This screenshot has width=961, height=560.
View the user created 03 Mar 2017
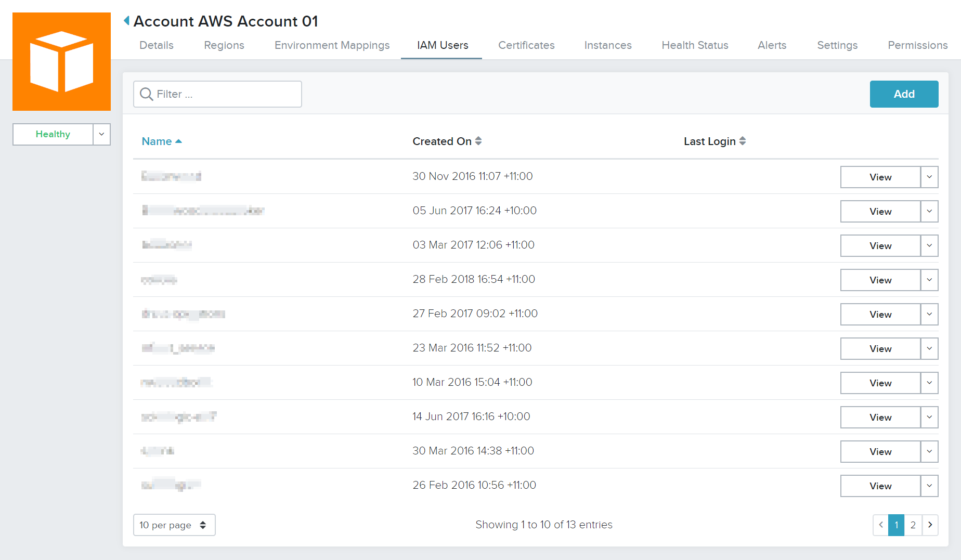point(880,246)
